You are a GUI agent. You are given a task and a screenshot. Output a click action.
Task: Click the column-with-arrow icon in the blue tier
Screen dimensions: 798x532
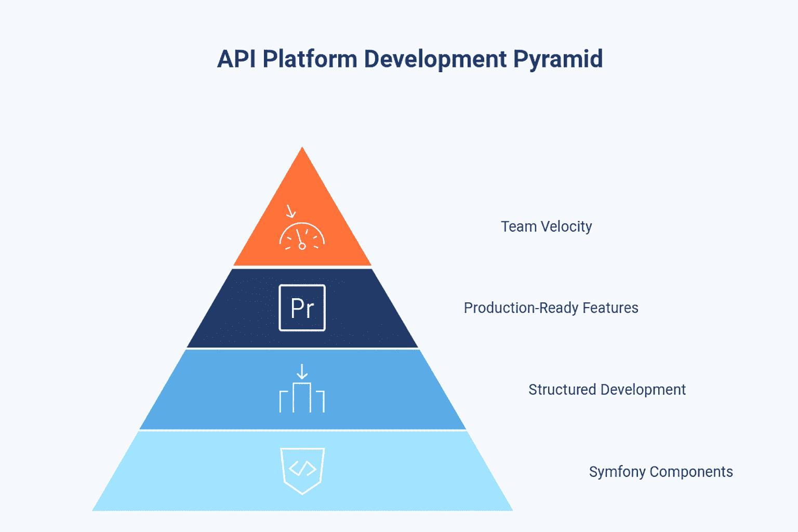pos(302,389)
